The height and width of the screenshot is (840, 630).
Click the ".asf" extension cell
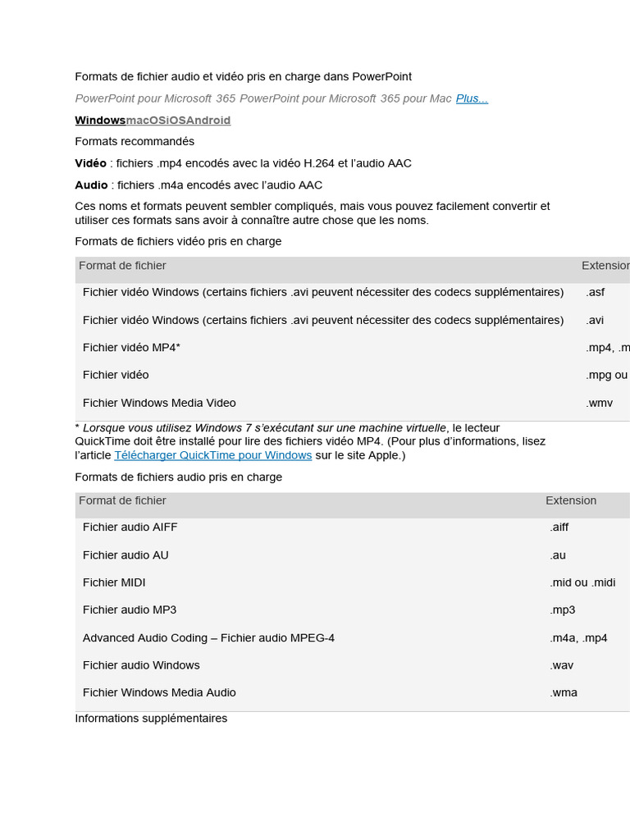point(596,292)
